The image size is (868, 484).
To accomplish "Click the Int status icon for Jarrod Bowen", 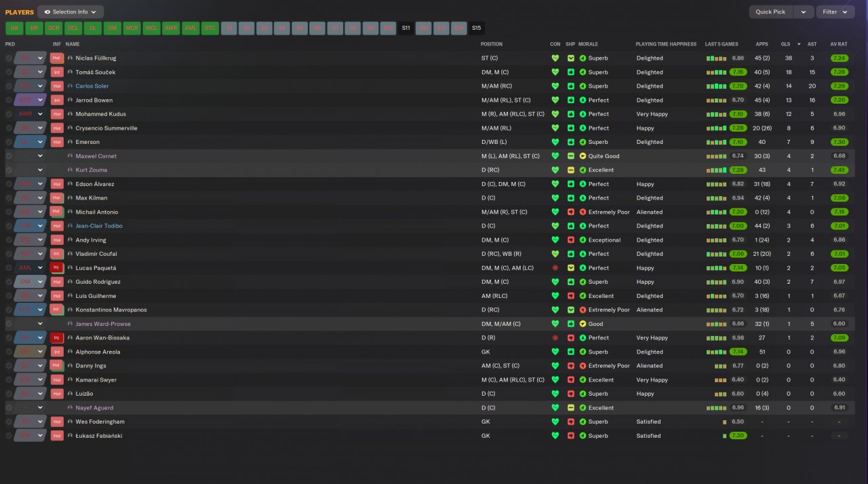I will coord(57,100).
